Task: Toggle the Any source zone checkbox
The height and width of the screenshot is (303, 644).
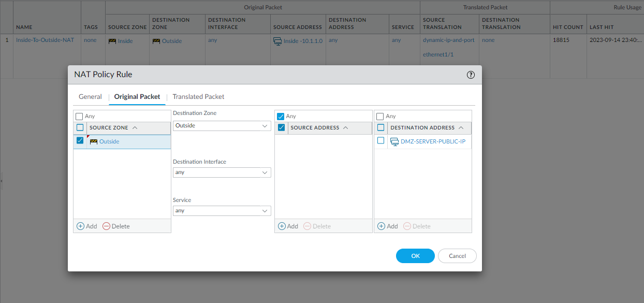Action: (79, 117)
